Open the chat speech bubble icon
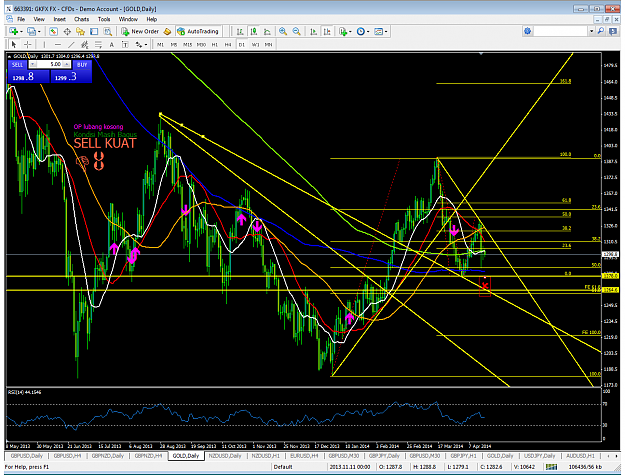625x475 pixels. (613, 31)
